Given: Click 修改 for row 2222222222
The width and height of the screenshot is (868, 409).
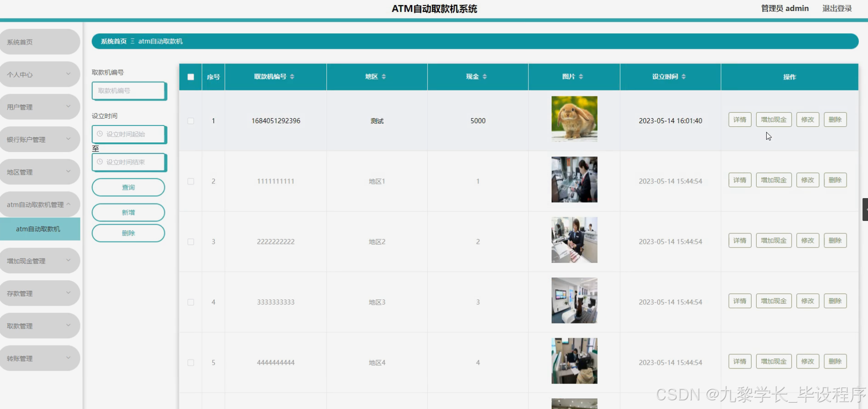Looking at the screenshot, I should 808,241.
